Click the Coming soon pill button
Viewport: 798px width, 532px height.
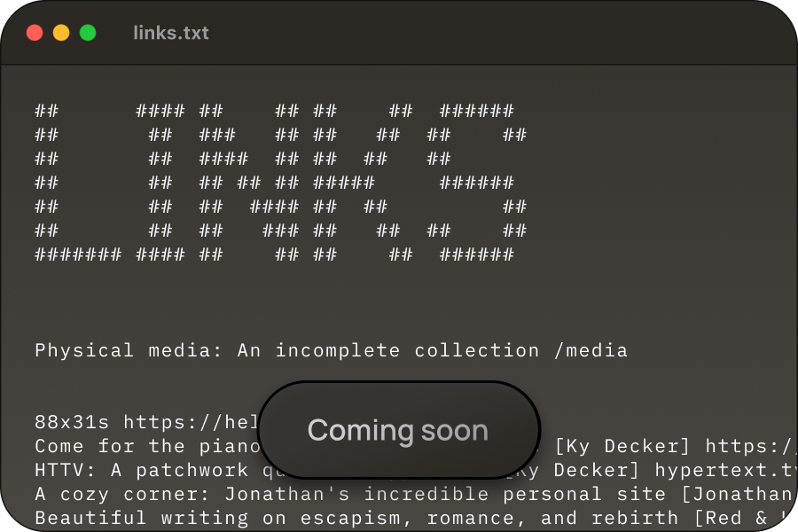click(398, 430)
